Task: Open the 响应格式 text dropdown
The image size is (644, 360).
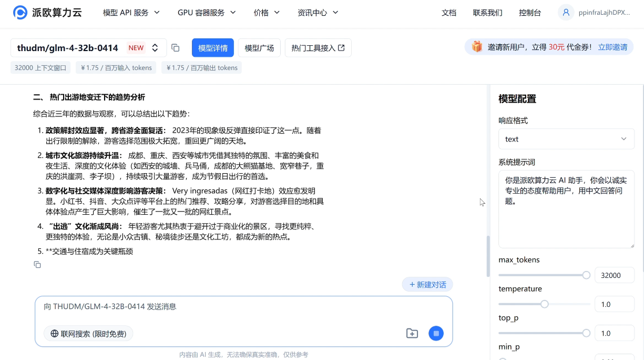Action: [566, 139]
